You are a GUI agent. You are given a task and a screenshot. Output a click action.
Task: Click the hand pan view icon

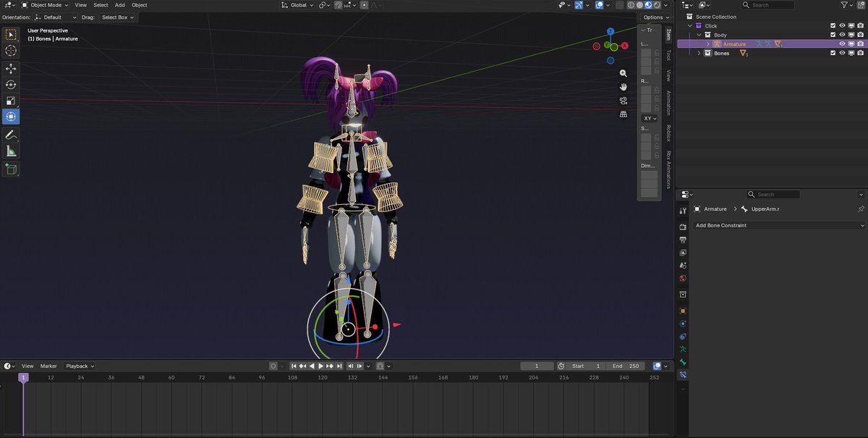pyautogui.click(x=624, y=87)
